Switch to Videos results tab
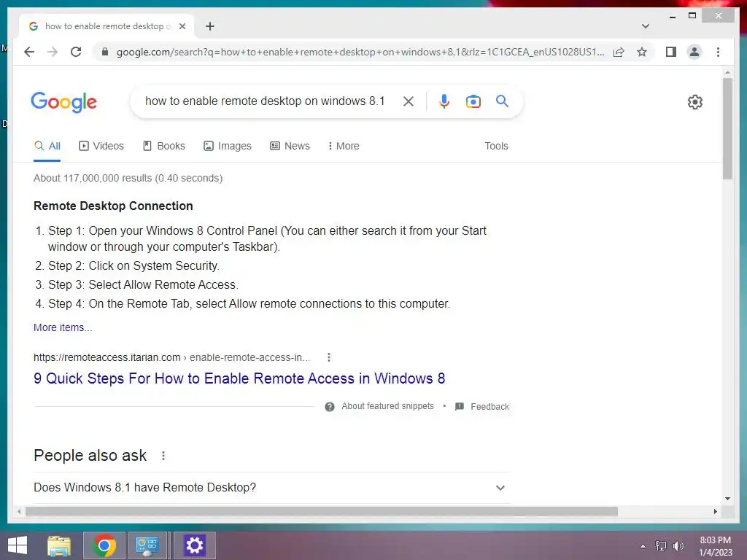747x560 pixels. 101,146
